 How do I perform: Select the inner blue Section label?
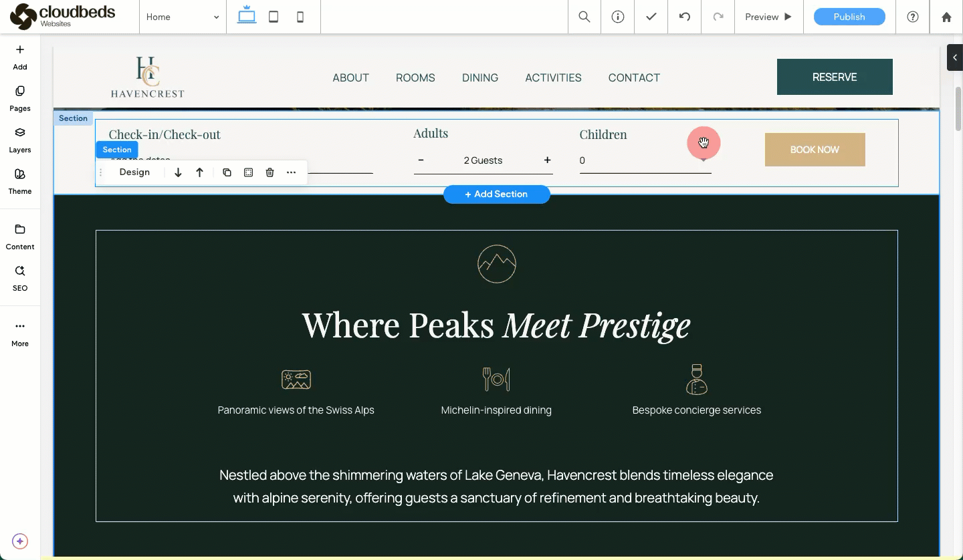(117, 150)
